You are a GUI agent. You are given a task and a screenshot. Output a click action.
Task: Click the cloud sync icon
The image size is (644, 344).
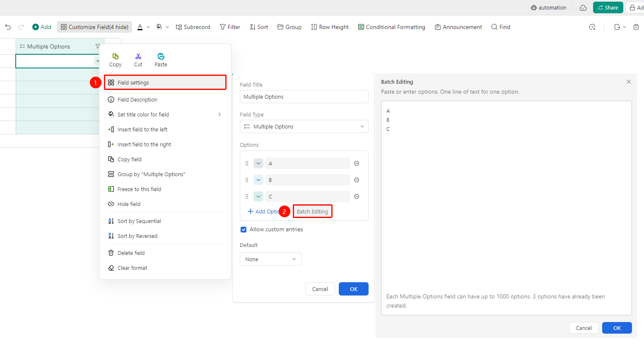(583, 7)
